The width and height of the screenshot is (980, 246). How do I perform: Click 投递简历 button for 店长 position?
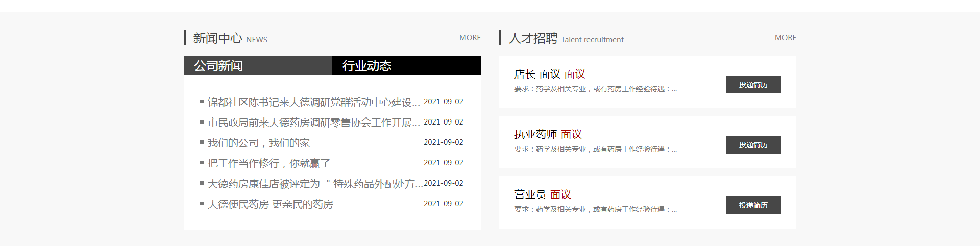click(x=753, y=85)
